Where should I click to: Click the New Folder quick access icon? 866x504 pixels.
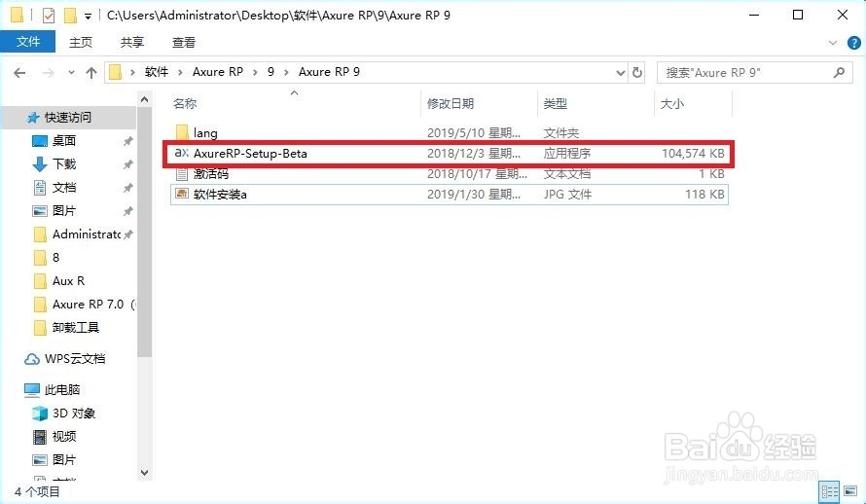tap(70, 16)
